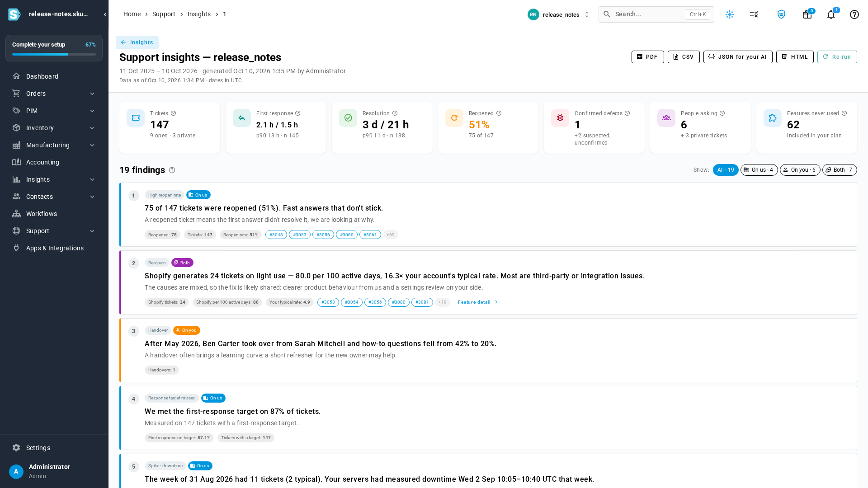The width and height of the screenshot is (868, 488).
Task: Open Apps & Integrations in sidebar
Action: [54, 248]
